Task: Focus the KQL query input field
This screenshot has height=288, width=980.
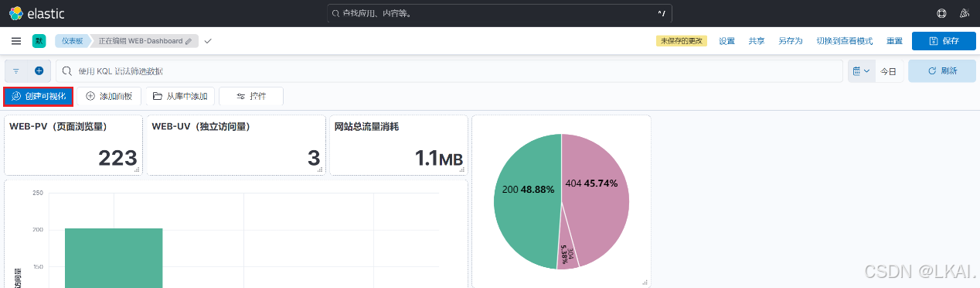Action: pos(449,70)
